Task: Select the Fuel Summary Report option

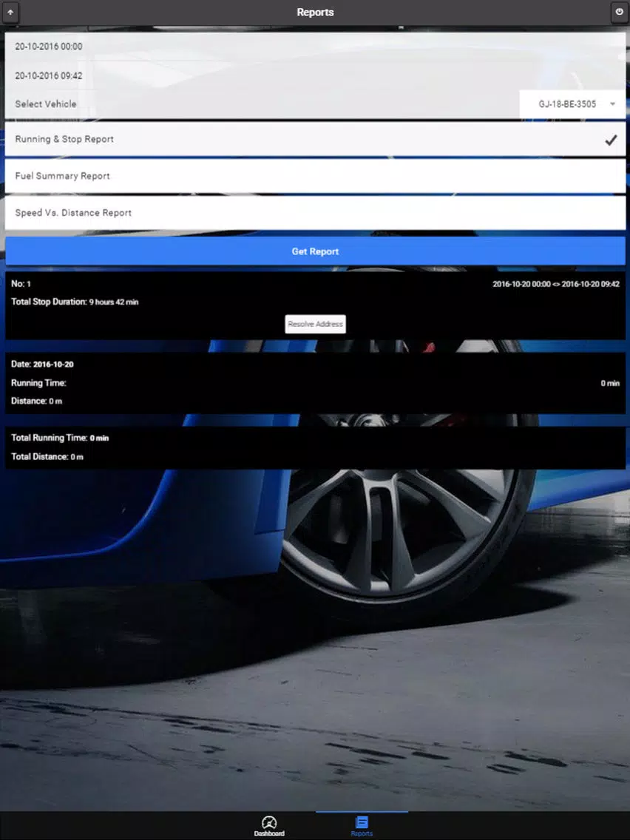Action: pos(315,176)
